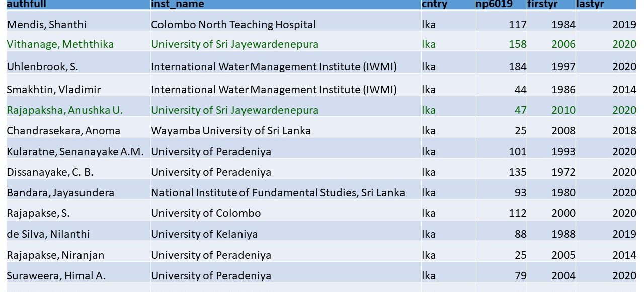Viewport: 644px width, 292px height.
Task: Select the "inst_name" column header
Action: [x=178, y=4]
